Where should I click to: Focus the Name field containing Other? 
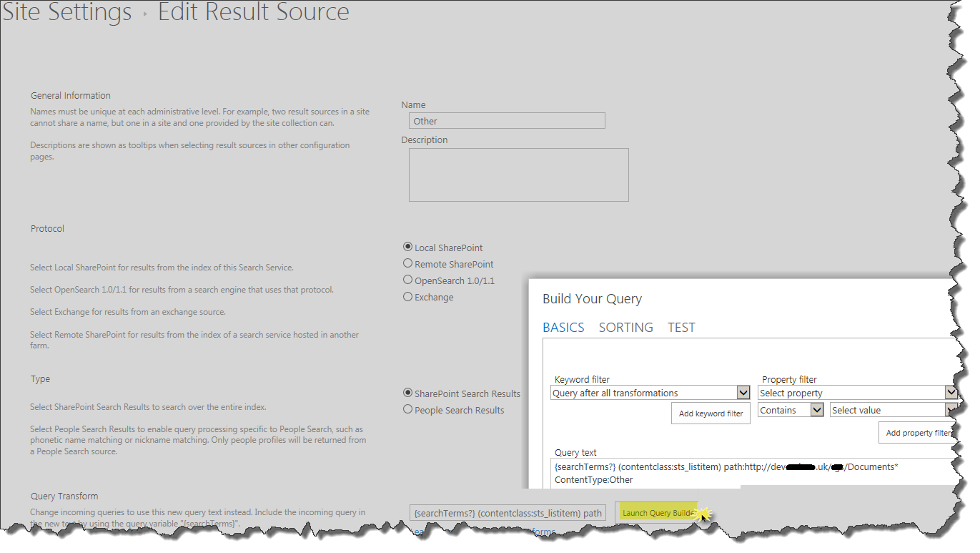click(507, 121)
